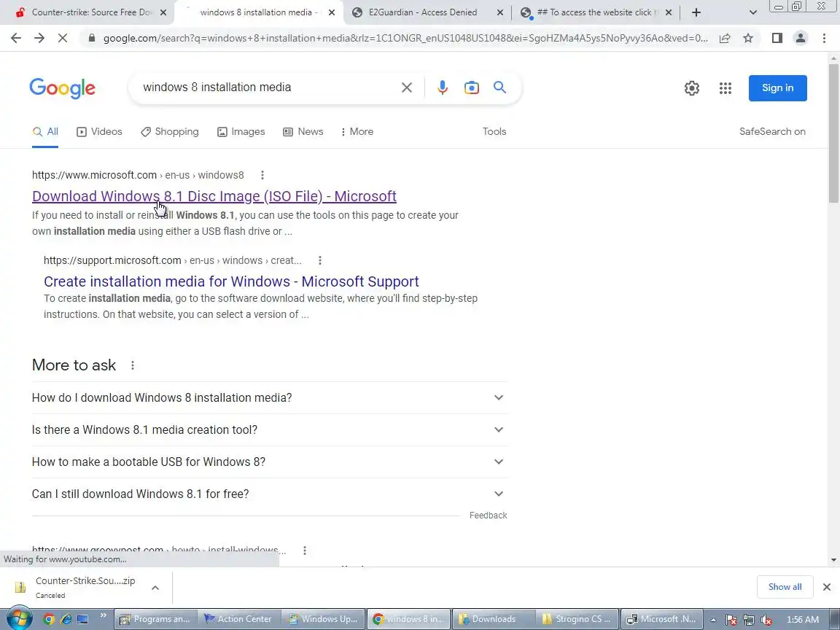Open SafeSearch on setting
Image resolution: width=840 pixels, height=630 pixels.
[772, 132]
